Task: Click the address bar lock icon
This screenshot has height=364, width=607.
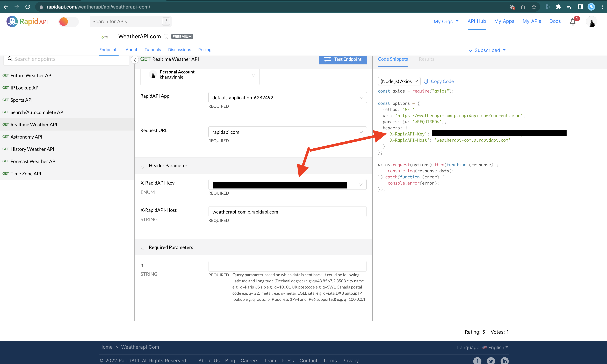Action: pos(41,7)
